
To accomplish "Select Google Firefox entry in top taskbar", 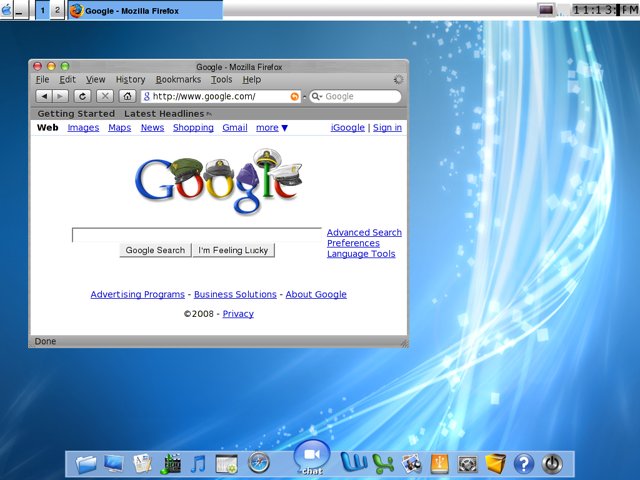I will (145, 10).
